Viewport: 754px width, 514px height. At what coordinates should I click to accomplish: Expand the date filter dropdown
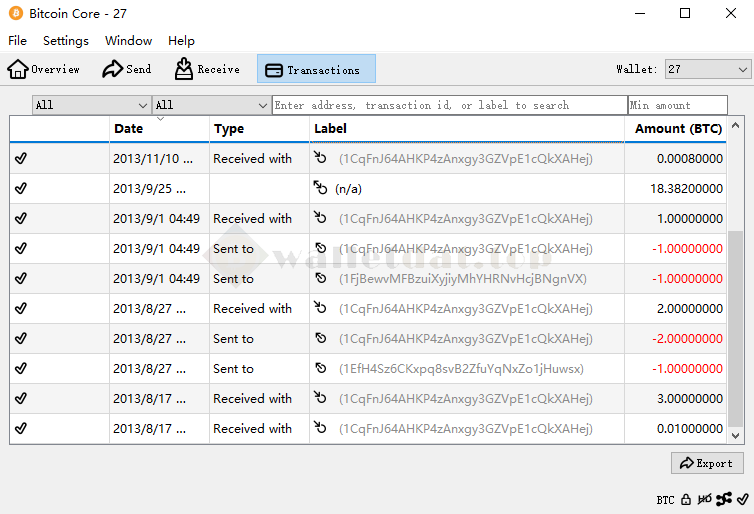[91, 105]
